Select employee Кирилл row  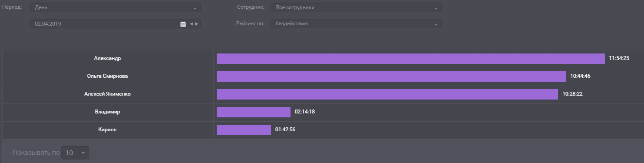107,130
